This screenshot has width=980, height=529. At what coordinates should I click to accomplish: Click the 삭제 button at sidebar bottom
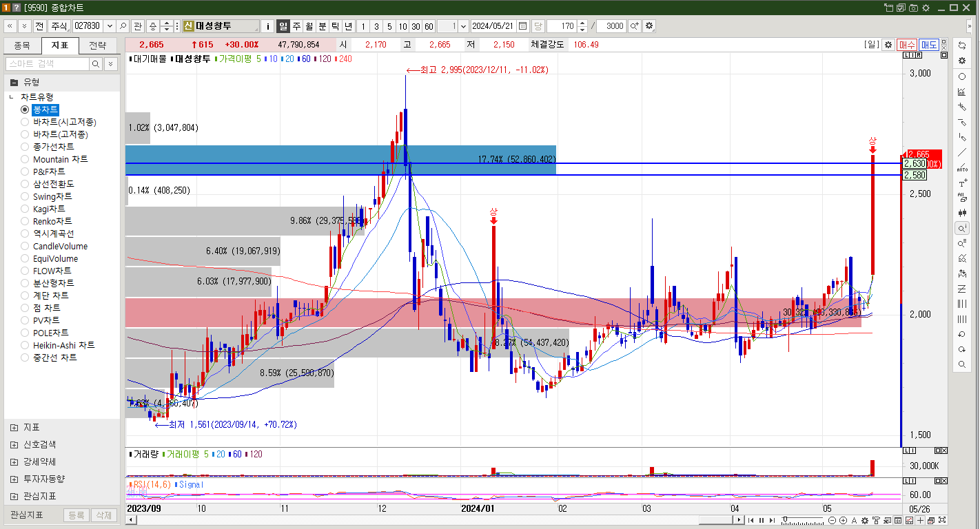point(103,515)
